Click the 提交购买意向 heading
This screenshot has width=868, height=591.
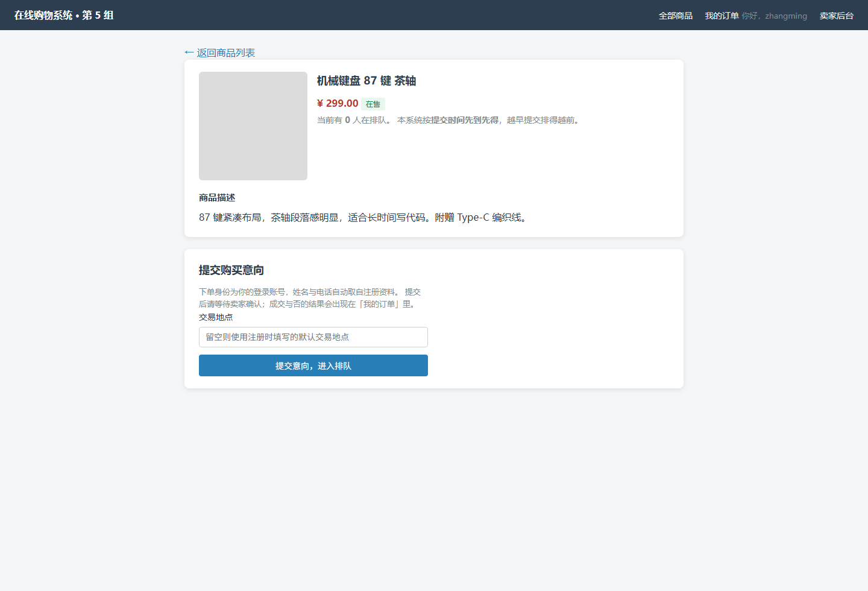[231, 270]
